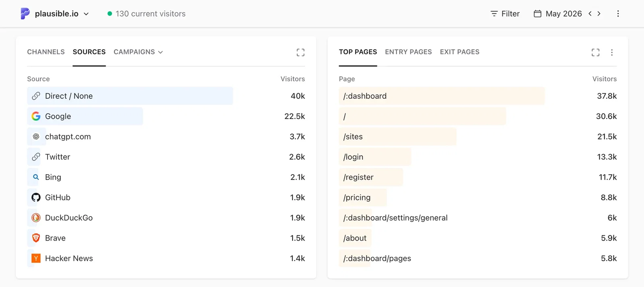Image resolution: width=644 pixels, height=287 pixels.
Task: Filter by the /:dashboard/pages page
Action: [x=377, y=258]
